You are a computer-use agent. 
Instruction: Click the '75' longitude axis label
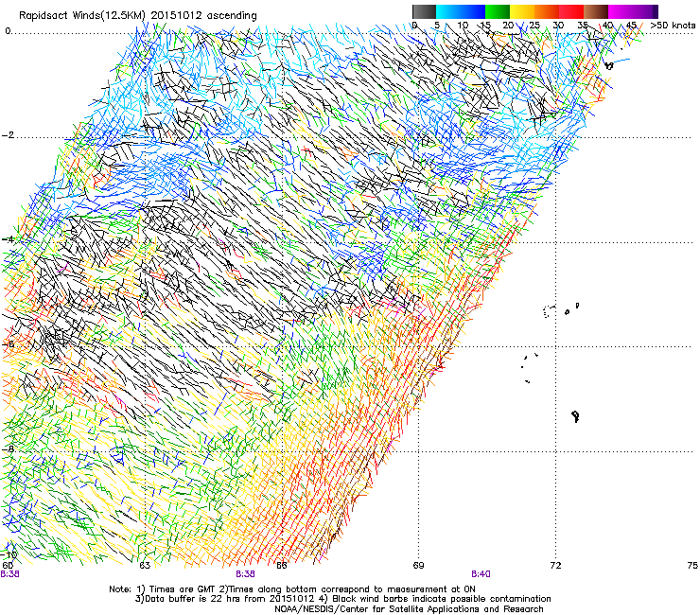pyautogui.click(x=692, y=566)
